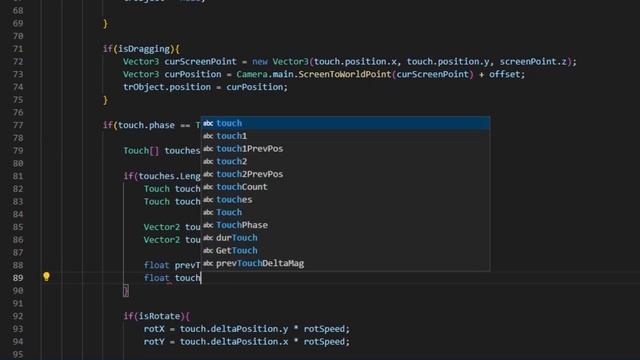The image size is (640, 360).
Task: Choose 'touch1PrevPos' from suggestion list
Action: 345,149
